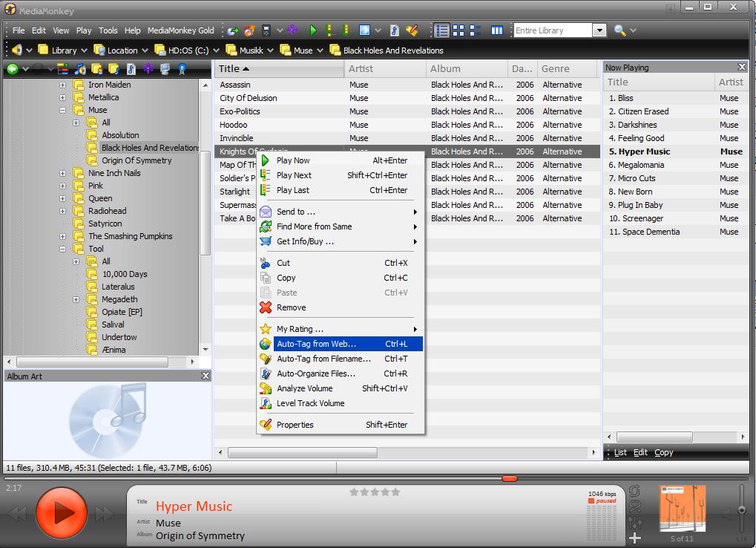Screen dimensions: 756x548
Task: Choose Remove in the context menu
Action: tap(341, 307)
